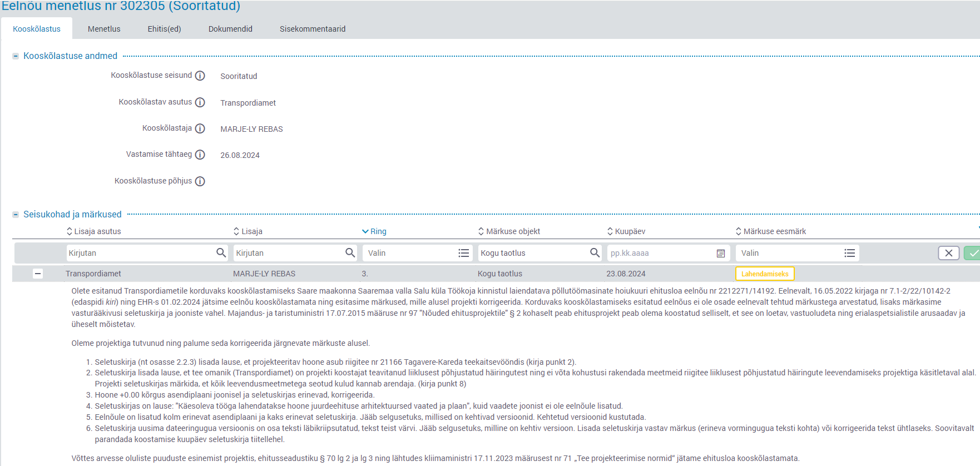Select MARJE-LY REBAS cell in remarks table
Viewport: 980px width, 466px height.
(x=264, y=274)
